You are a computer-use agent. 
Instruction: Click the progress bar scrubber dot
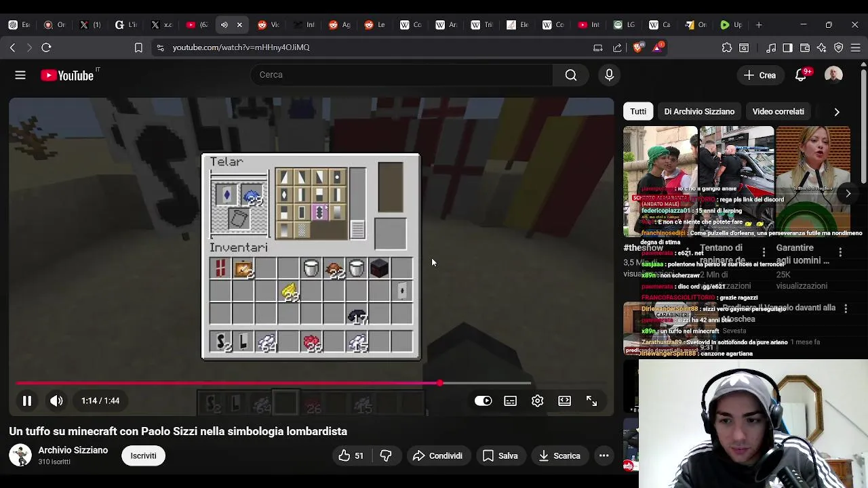coord(441,383)
